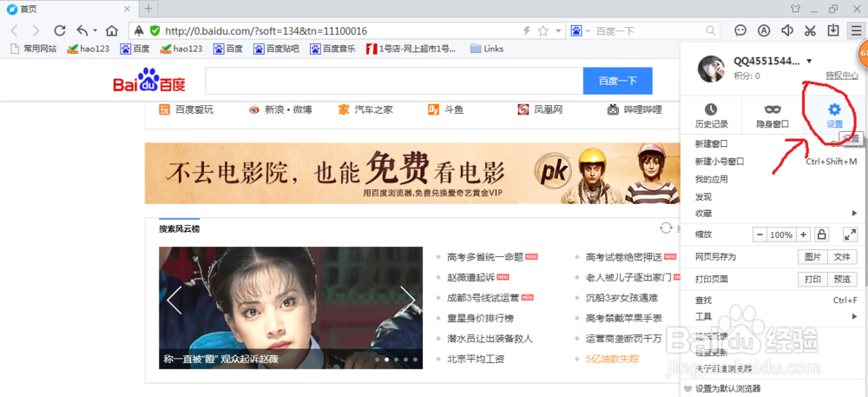868x397 pixels.
Task: Click the user avatar picture
Action: [x=712, y=69]
